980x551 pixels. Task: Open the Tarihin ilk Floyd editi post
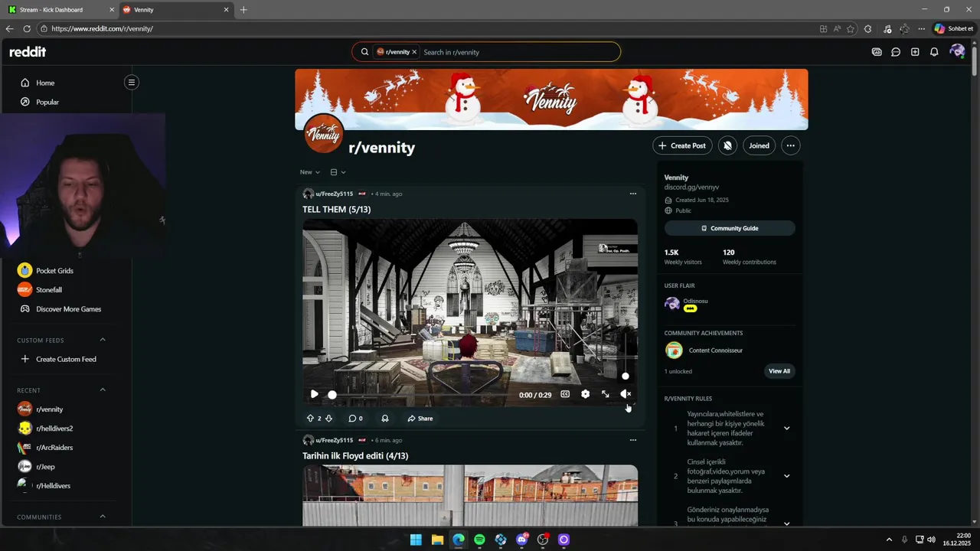pyautogui.click(x=355, y=455)
